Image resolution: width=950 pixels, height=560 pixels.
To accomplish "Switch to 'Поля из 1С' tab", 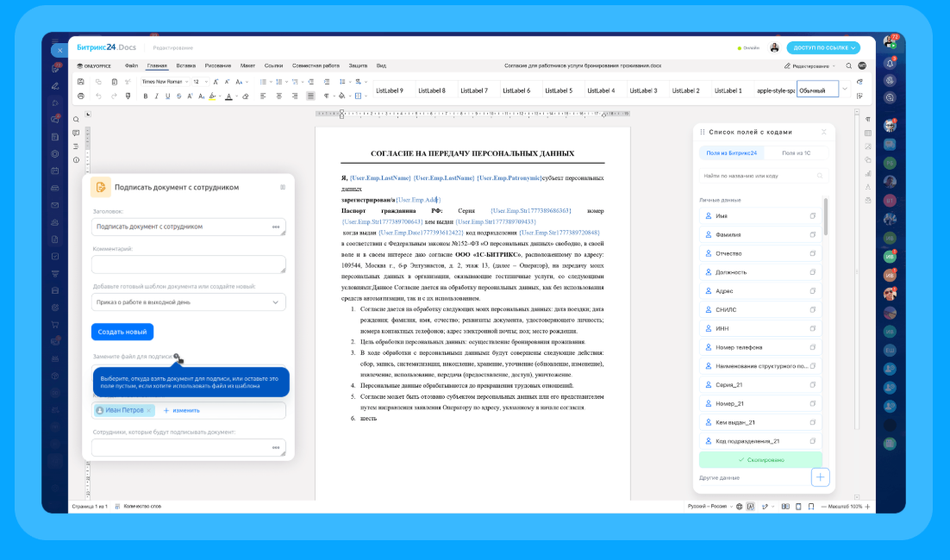I will (x=796, y=153).
